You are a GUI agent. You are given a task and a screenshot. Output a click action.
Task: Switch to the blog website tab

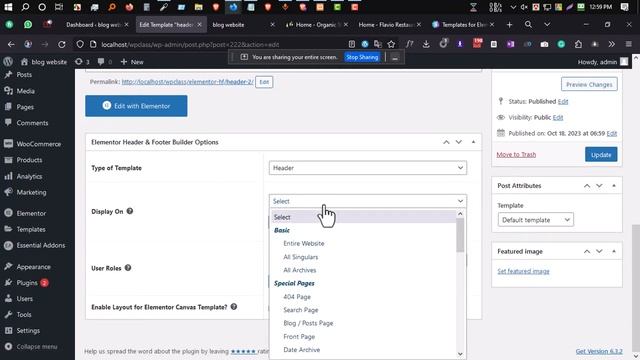(243, 25)
